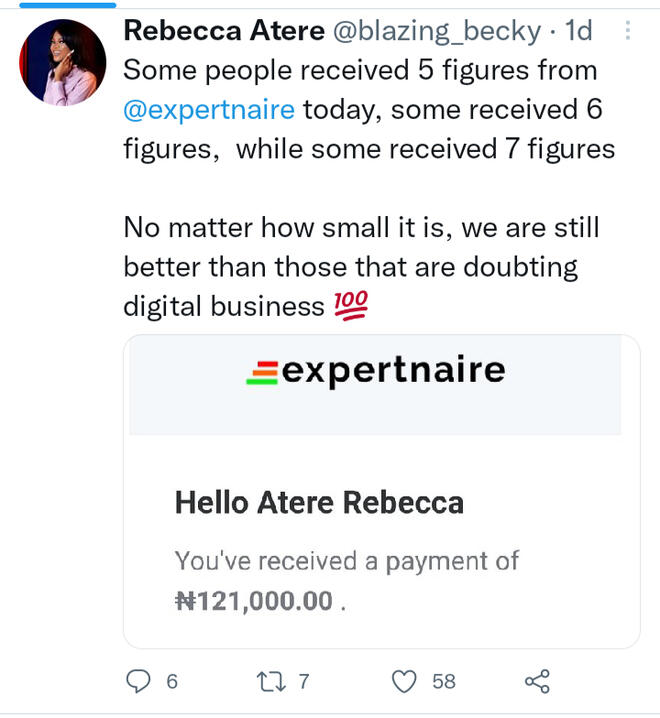Follow the @expertnaire mention link

208,109
